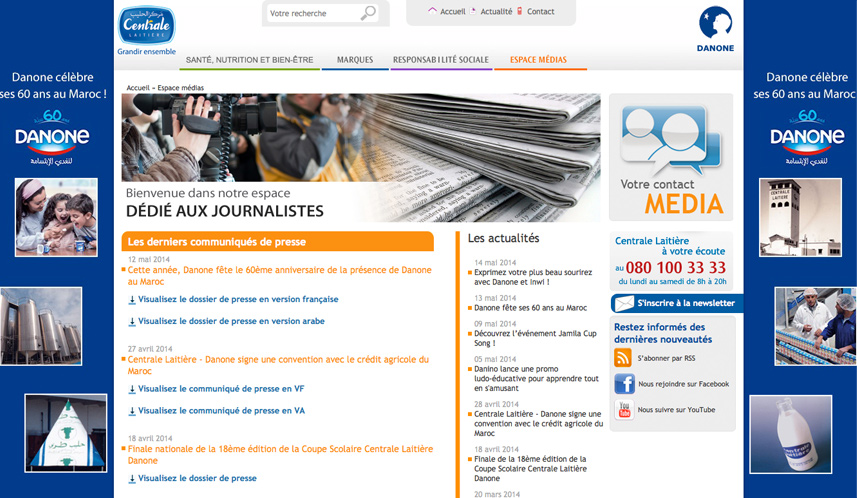The height and width of the screenshot is (498, 857).
Task: Click S'inscrire à la newsletter button
Action: coord(677,303)
